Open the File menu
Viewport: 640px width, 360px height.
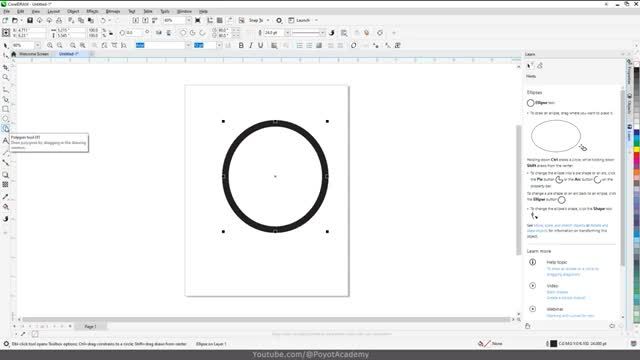(7, 11)
